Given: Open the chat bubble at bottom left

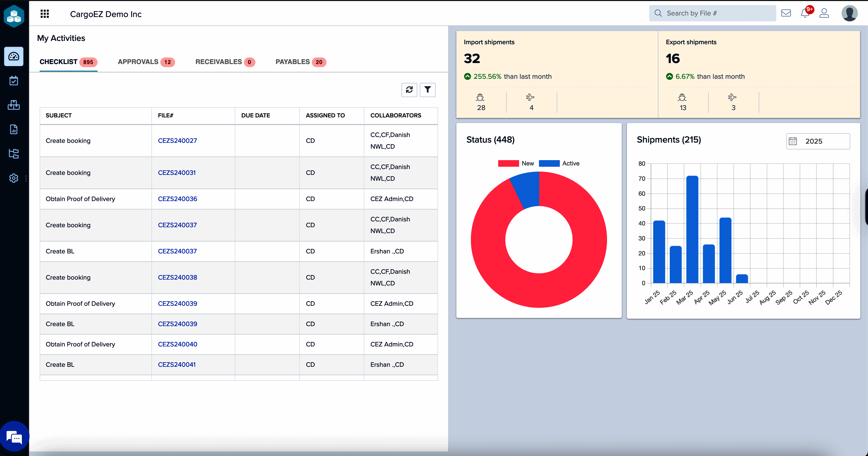Looking at the screenshot, I should click(x=14, y=437).
